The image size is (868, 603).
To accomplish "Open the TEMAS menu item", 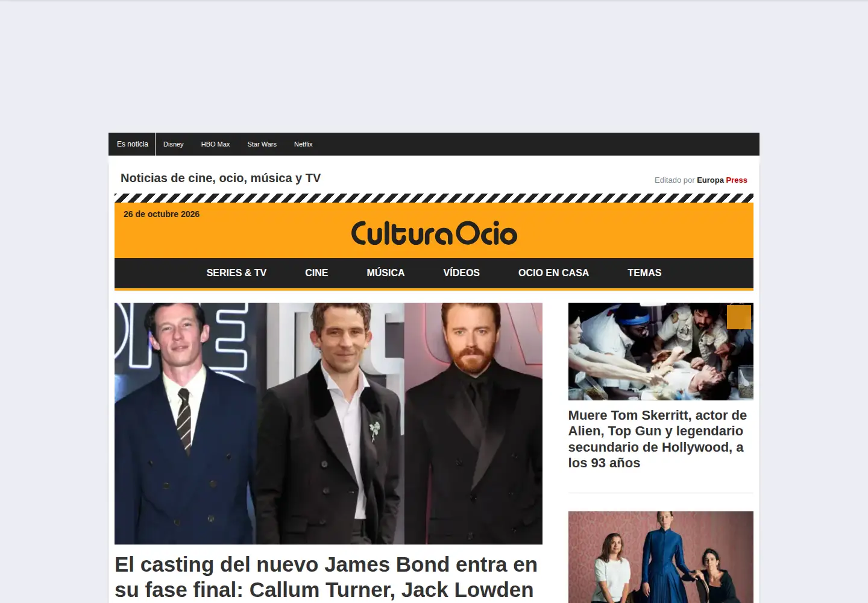I will tap(644, 273).
